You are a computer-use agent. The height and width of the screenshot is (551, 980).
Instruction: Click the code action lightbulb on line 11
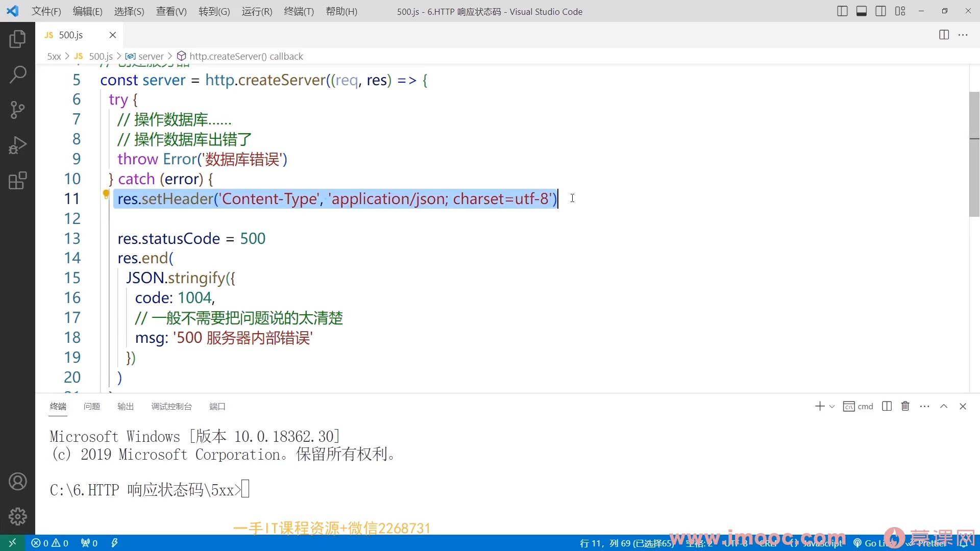[x=106, y=194]
